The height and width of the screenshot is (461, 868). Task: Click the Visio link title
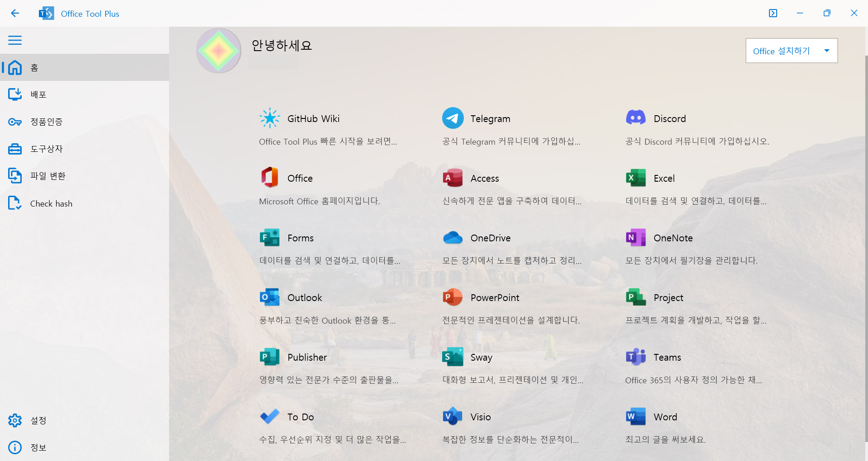coord(481,417)
